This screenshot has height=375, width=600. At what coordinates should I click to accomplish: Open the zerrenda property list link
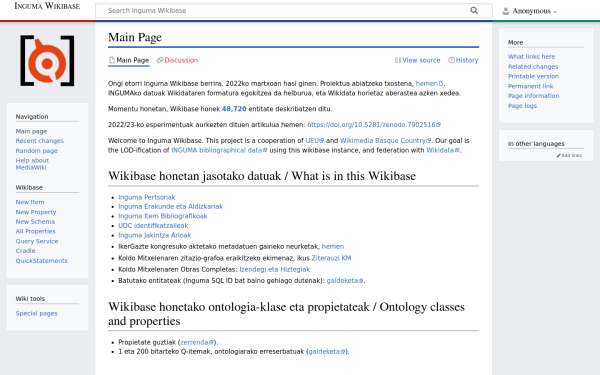[x=197, y=342]
